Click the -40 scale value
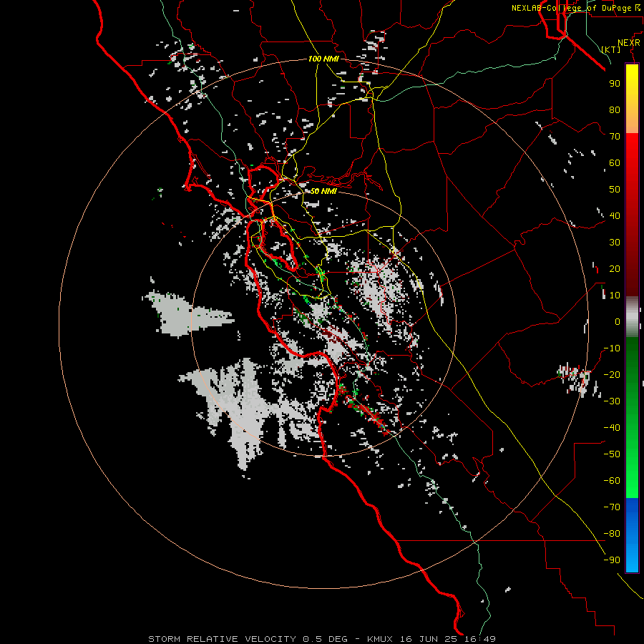Screen dimensions: 644x644 coord(612,428)
